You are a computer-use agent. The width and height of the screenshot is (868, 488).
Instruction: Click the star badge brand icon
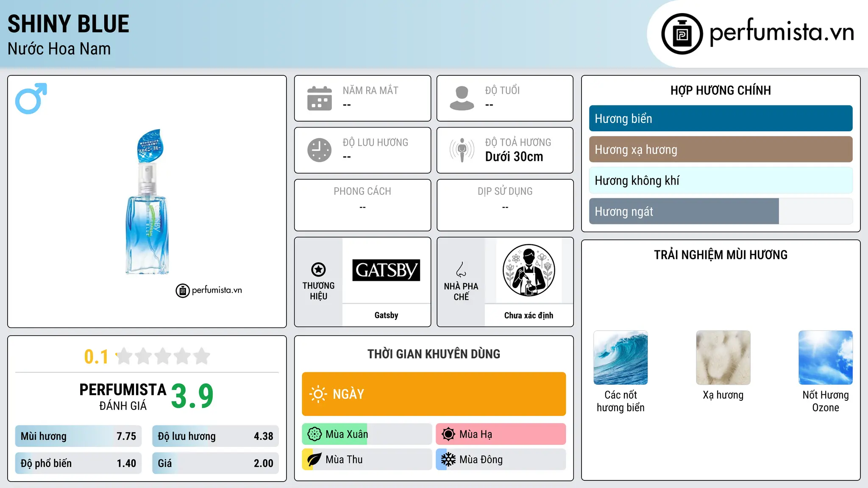point(318,269)
